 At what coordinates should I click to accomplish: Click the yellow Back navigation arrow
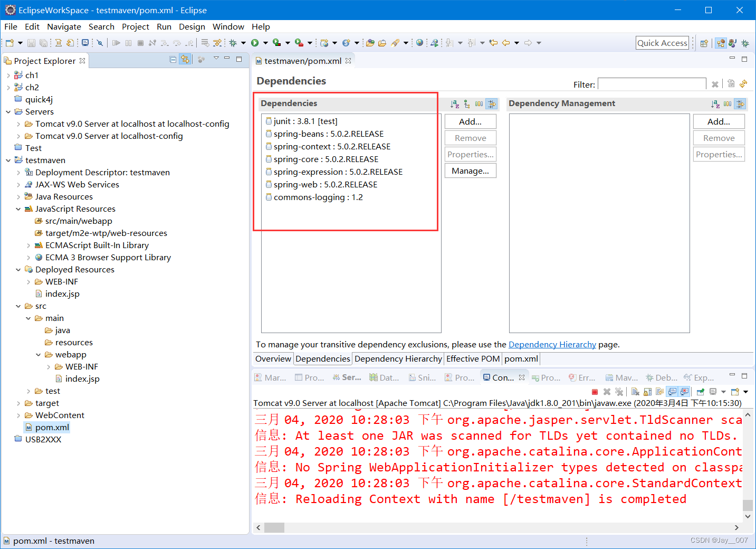506,43
